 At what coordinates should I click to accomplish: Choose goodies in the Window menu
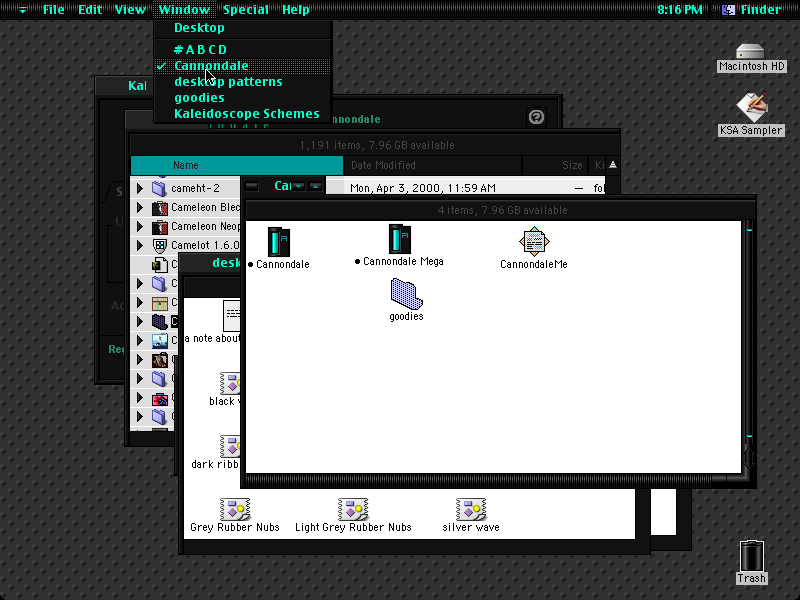click(243, 98)
